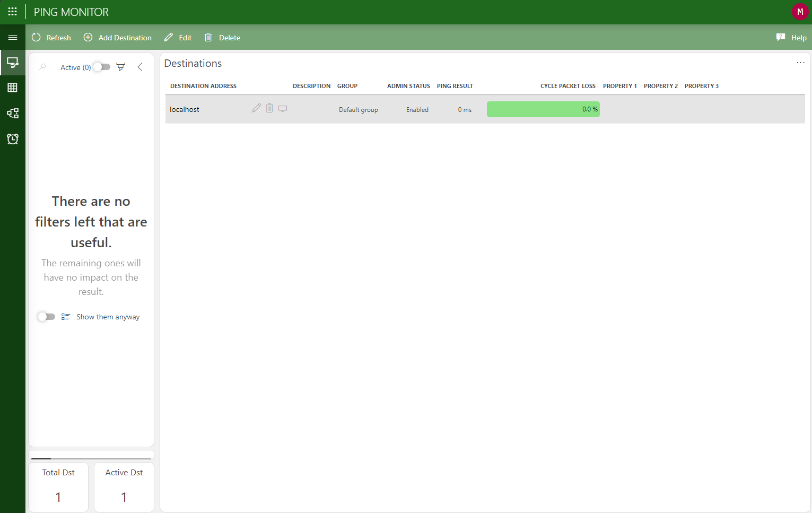This screenshot has height=513, width=812.
Task: Click the clear filters funnel icon
Action: click(121, 67)
